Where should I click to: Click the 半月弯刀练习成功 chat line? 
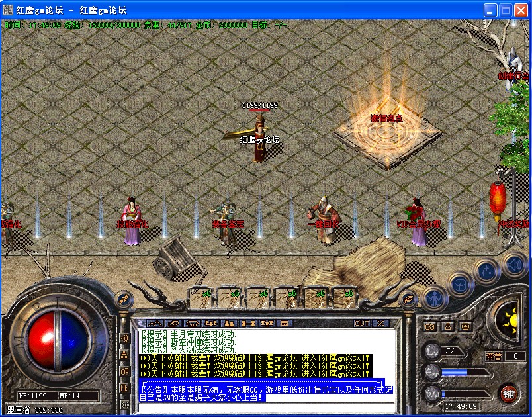tap(189, 334)
